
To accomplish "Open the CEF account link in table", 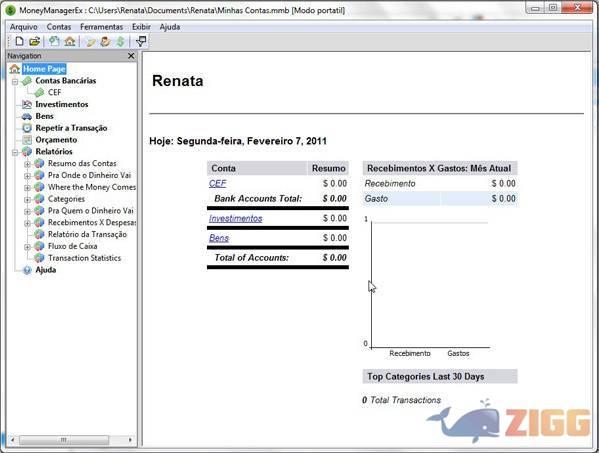I will [217, 184].
